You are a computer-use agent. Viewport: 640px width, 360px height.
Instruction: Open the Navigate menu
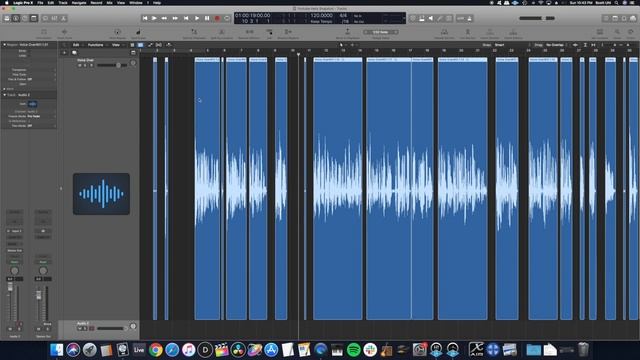(x=79, y=3)
